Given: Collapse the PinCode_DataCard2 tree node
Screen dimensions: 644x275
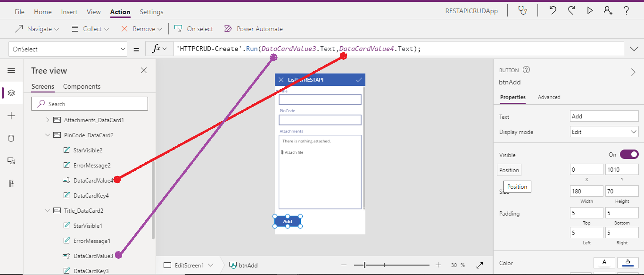Looking at the screenshot, I should click(x=47, y=134).
